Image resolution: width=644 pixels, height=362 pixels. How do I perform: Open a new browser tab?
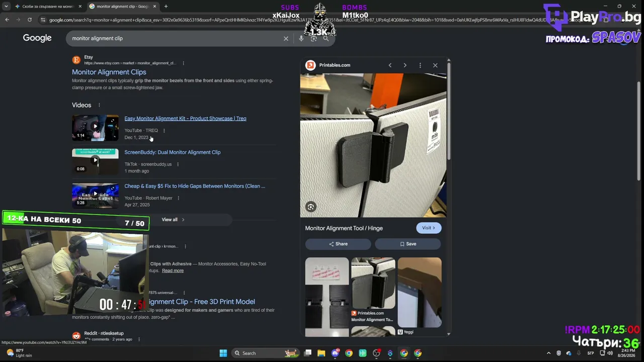coord(166,7)
